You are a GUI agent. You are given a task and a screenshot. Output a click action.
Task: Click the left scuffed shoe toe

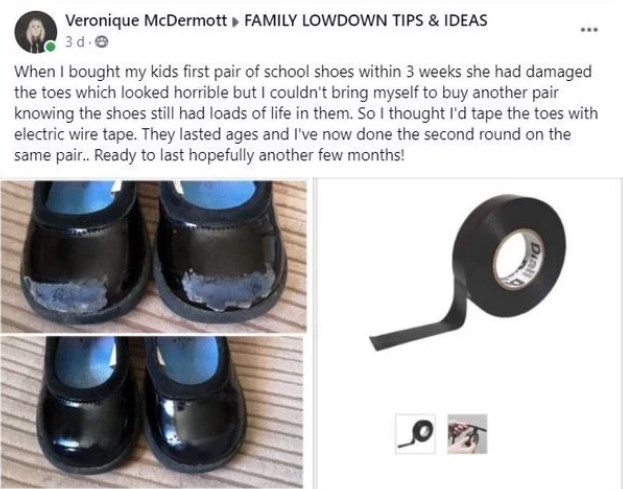point(67,294)
